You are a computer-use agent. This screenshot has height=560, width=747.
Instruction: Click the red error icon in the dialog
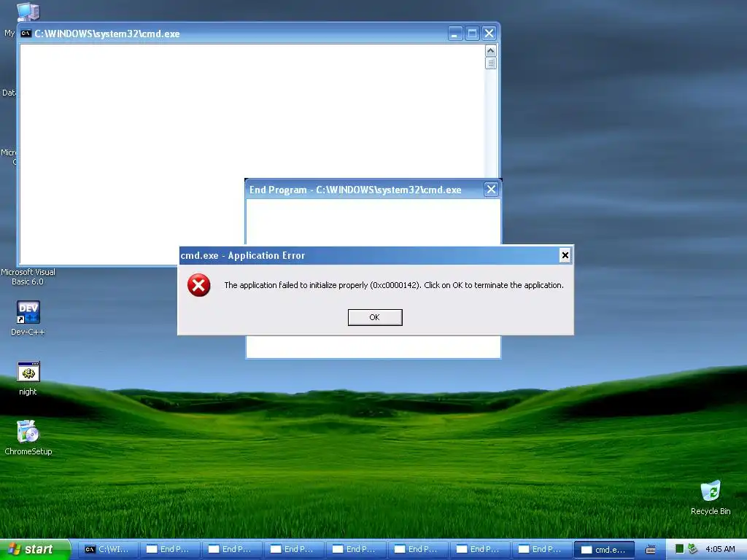[x=198, y=285]
